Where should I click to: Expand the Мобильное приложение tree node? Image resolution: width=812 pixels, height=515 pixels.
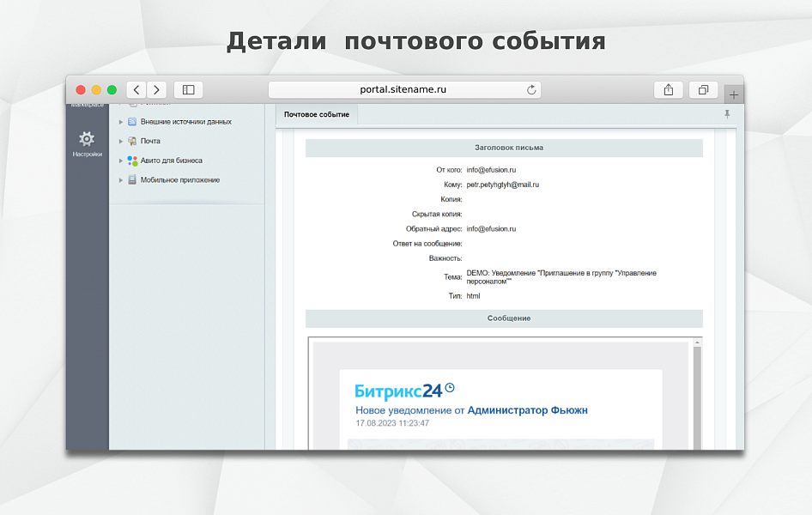[x=121, y=180]
